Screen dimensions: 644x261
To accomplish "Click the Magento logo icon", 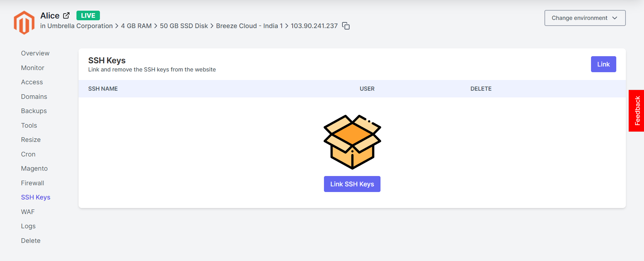I will pos(24,22).
